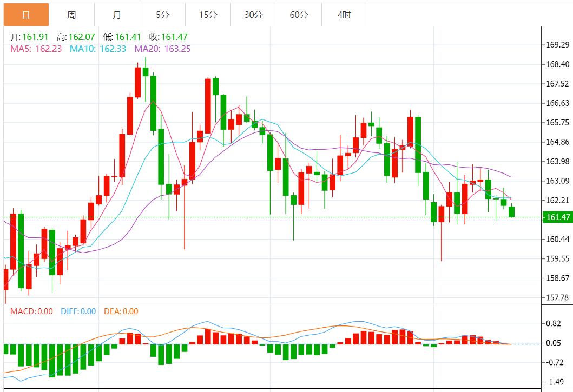This screenshot has width=573, height=392.
Task: Click the 164.86 price axis label
Action: (558, 142)
